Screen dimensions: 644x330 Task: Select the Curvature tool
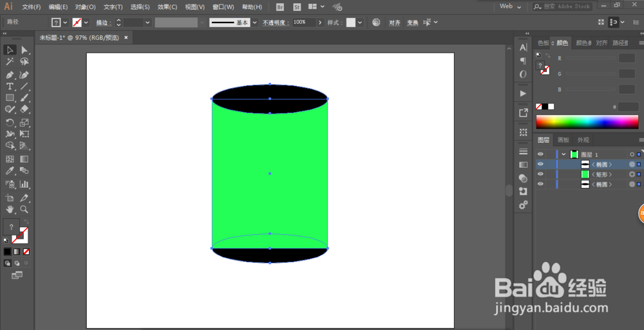24,75
